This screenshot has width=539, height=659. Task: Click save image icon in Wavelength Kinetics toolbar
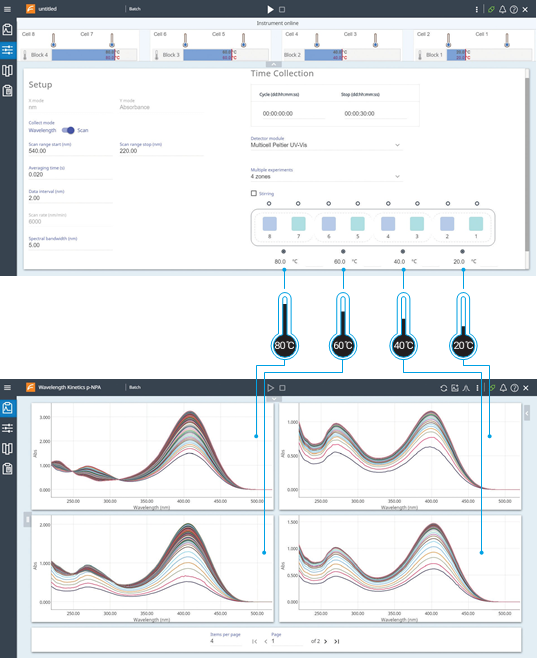point(455,388)
